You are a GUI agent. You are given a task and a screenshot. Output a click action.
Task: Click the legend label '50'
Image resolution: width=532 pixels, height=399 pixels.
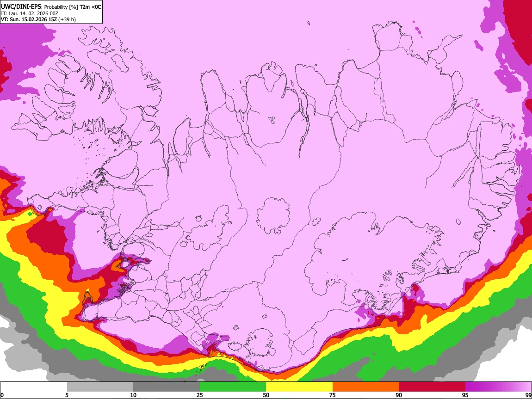click(x=266, y=395)
